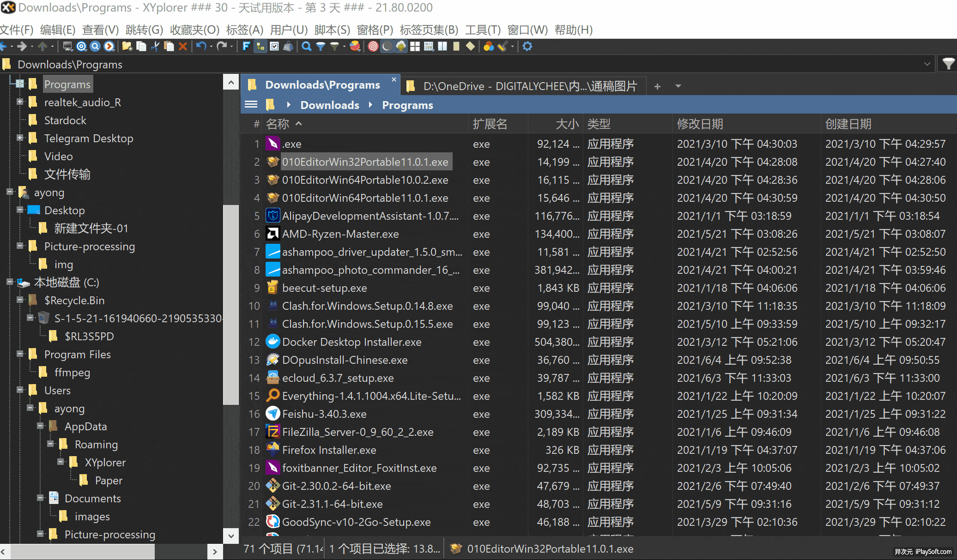Collapse the Users tree node
The height and width of the screenshot is (560, 957).
pos(20,390)
